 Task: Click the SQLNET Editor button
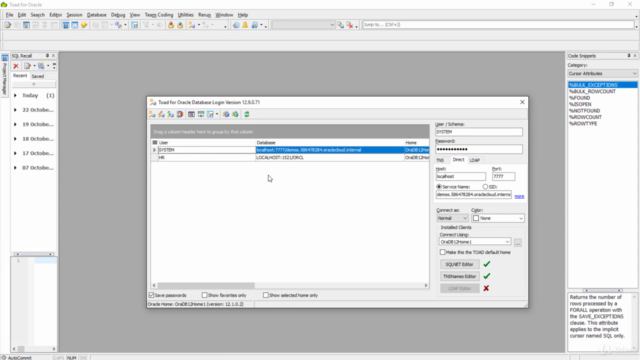coord(460,264)
